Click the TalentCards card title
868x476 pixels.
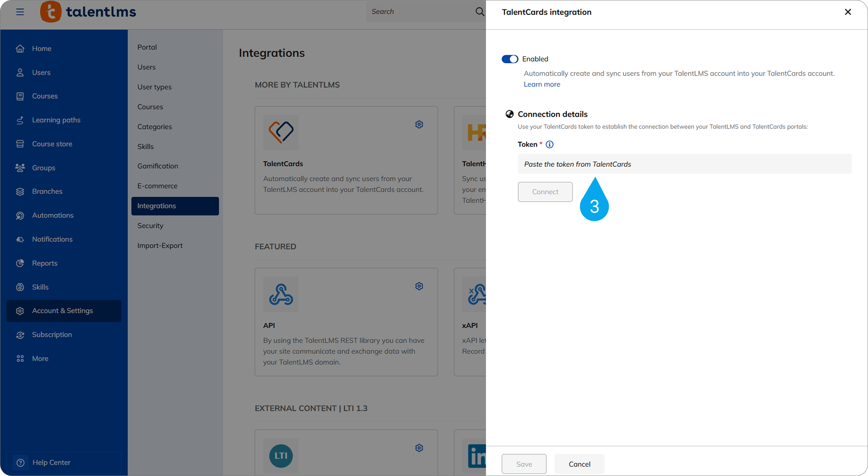point(283,164)
